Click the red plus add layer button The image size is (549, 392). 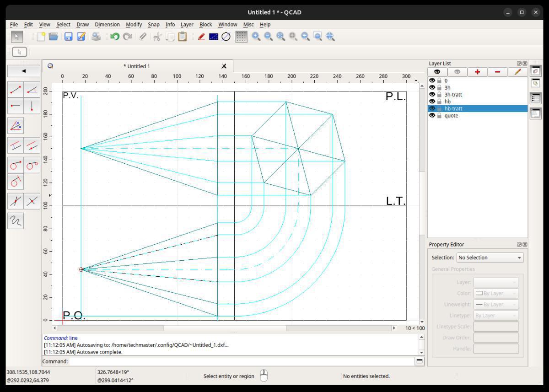coord(477,72)
